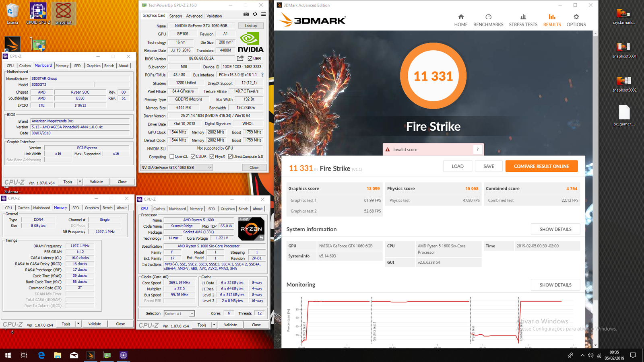The width and height of the screenshot is (644, 362).
Task: Open 3DMark Options gear
Action: (x=576, y=20)
